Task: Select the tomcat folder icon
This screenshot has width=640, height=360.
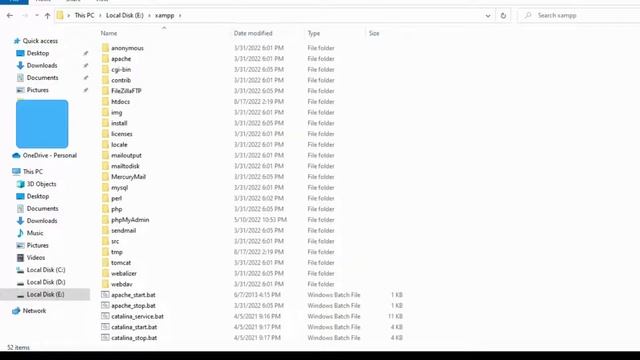Action: [x=105, y=262]
